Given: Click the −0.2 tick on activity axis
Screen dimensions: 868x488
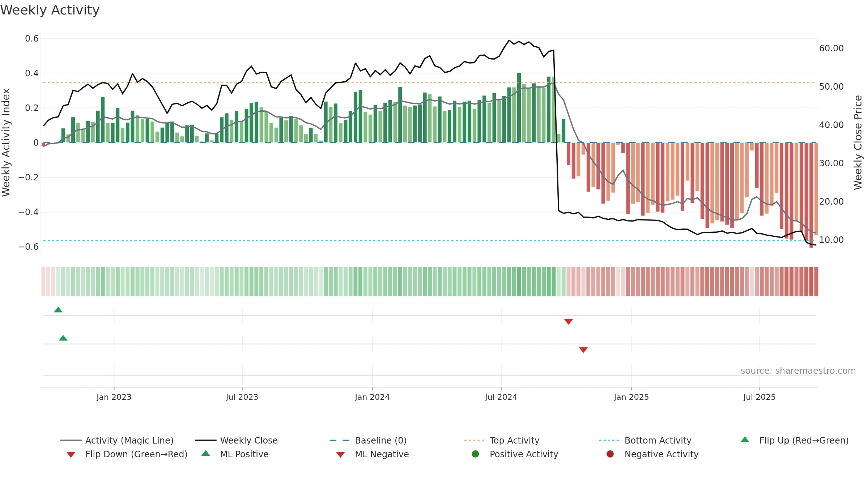Looking at the screenshot, I should click(x=28, y=177).
